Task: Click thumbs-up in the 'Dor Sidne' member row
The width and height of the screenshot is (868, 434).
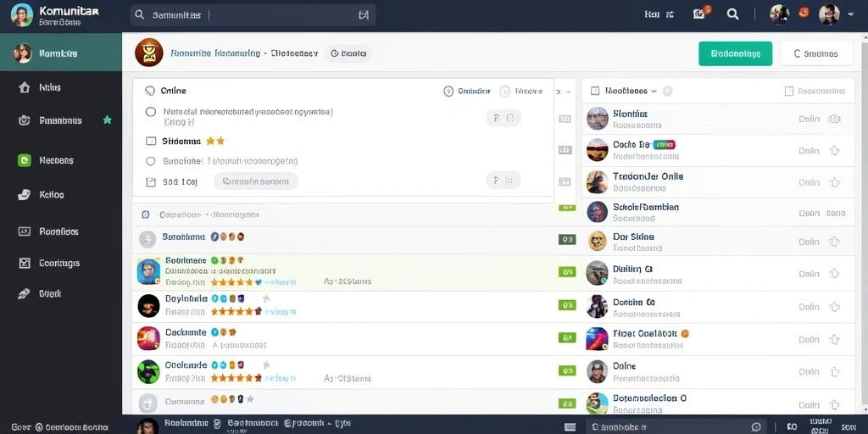Action: tap(834, 242)
